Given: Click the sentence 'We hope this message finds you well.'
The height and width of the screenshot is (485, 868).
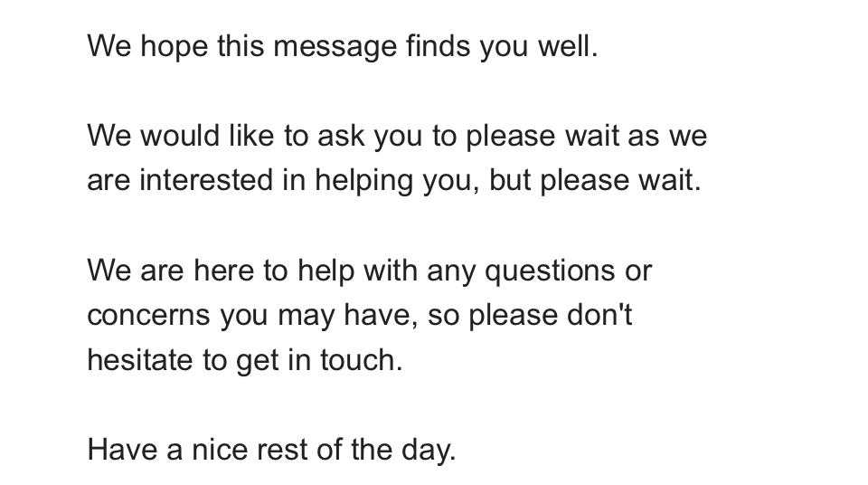Looking at the screenshot, I should (x=343, y=46).
